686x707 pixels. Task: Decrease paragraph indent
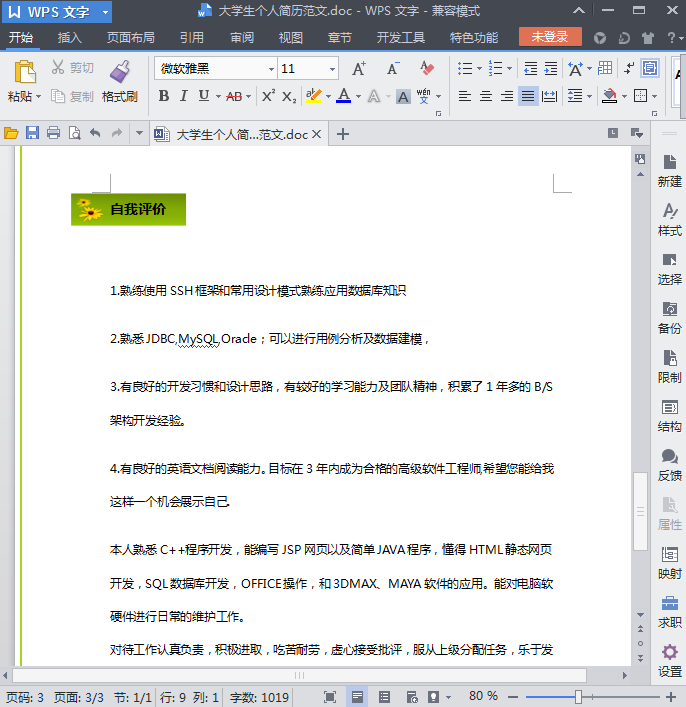point(531,69)
